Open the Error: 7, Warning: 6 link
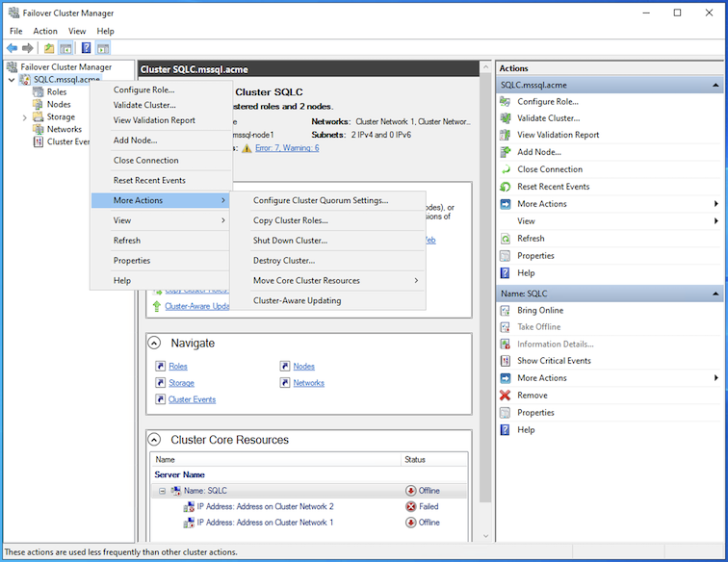This screenshot has height=562, width=728. tap(287, 148)
